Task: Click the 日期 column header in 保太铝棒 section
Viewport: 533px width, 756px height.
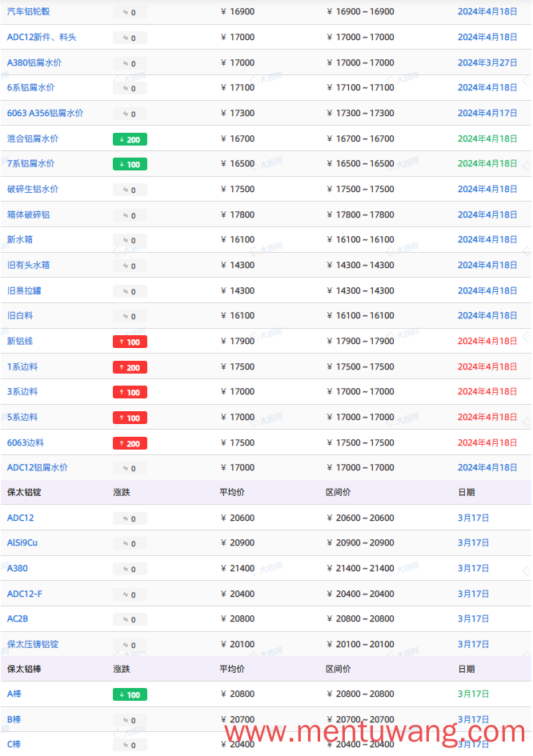Action: click(467, 670)
